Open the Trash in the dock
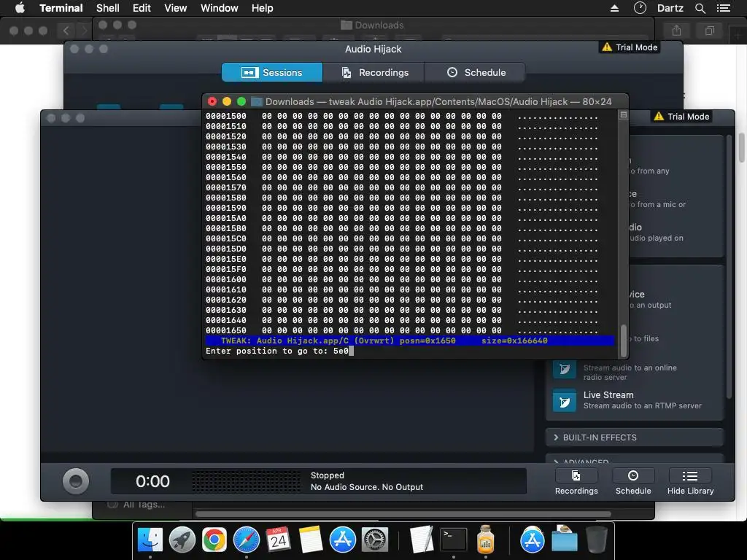747x560 pixels. 596,540
